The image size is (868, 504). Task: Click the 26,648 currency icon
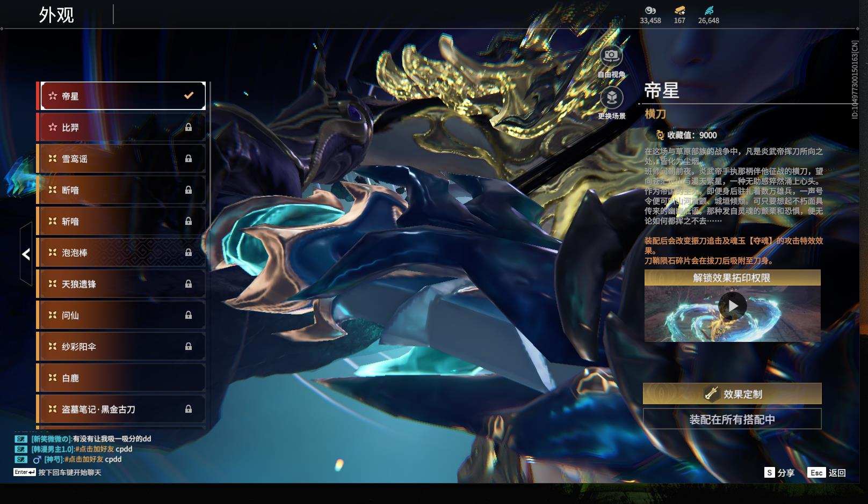point(708,10)
